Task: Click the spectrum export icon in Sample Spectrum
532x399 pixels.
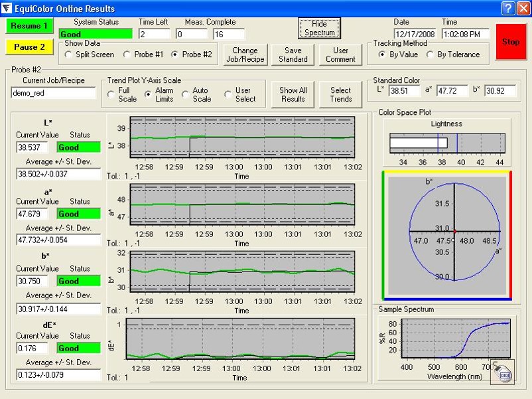Action: point(501,373)
